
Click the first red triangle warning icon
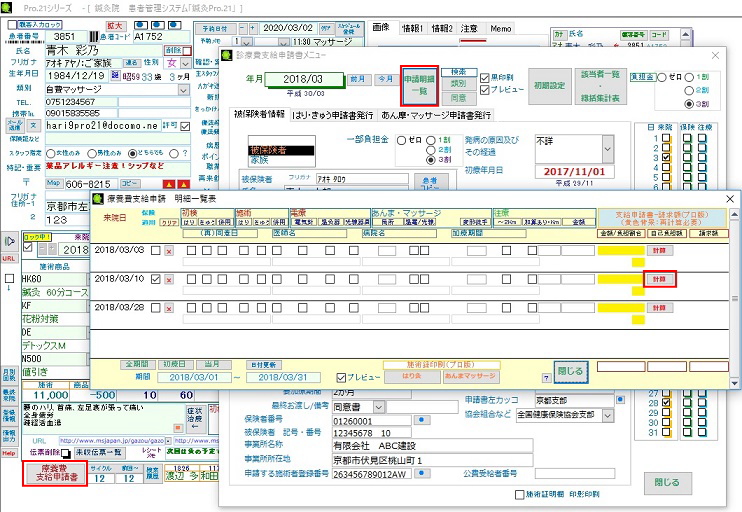click(168, 184)
